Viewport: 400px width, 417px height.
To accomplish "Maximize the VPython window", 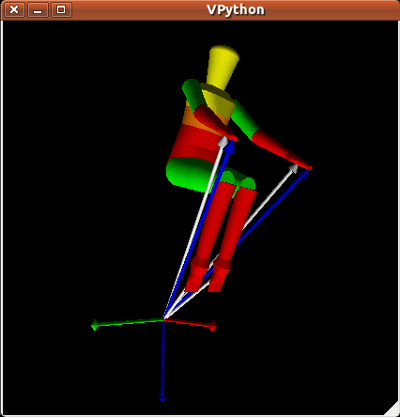I will pos(61,10).
